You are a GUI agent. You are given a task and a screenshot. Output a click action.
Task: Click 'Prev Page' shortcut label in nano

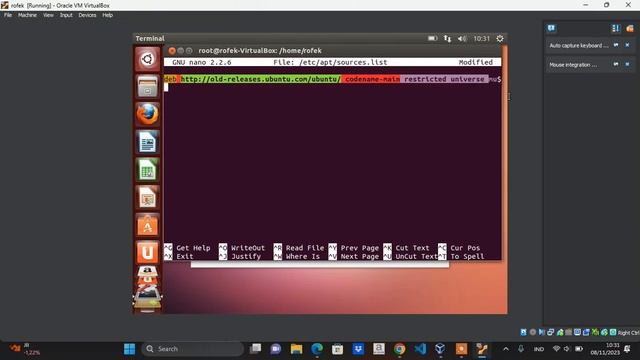(x=360, y=248)
